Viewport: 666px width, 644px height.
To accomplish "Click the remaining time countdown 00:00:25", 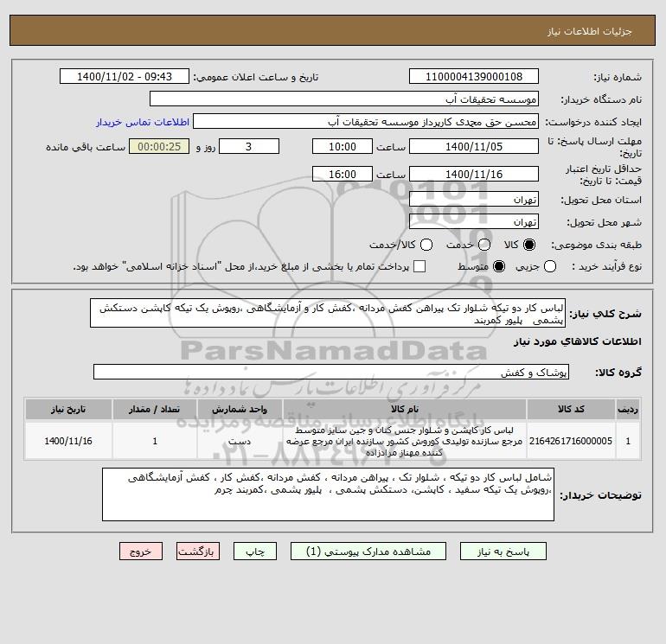I will pos(159,146).
